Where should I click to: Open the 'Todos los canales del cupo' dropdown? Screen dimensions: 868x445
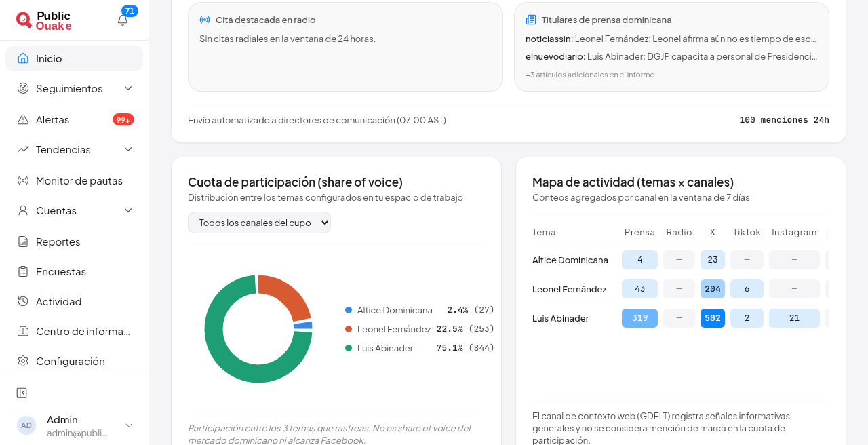259,222
